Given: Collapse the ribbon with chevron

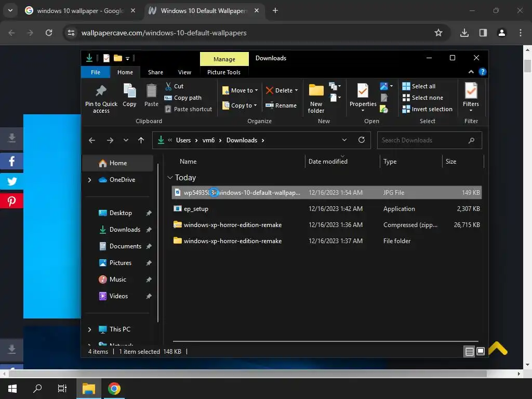Looking at the screenshot, I should tap(471, 72).
